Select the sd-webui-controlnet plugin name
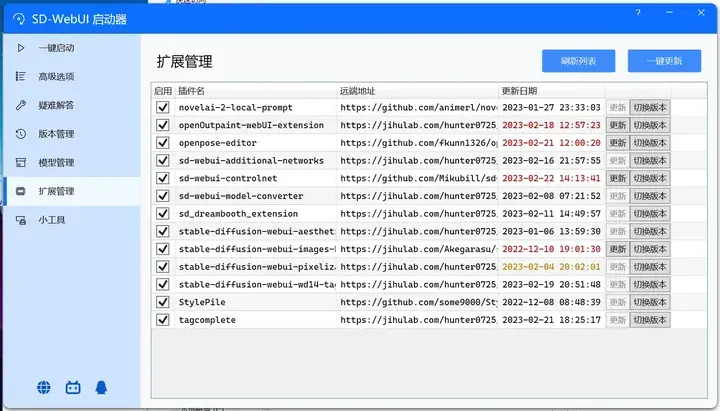720x411 pixels. point(228,178)
